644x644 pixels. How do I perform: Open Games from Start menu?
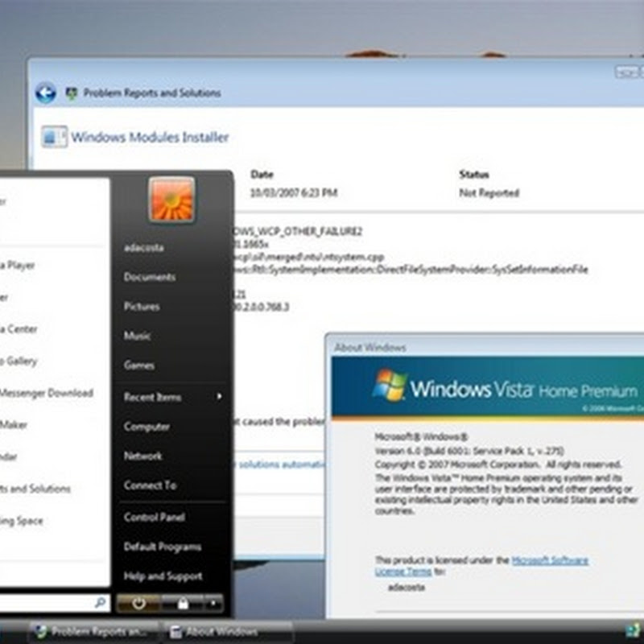[139, 365]
